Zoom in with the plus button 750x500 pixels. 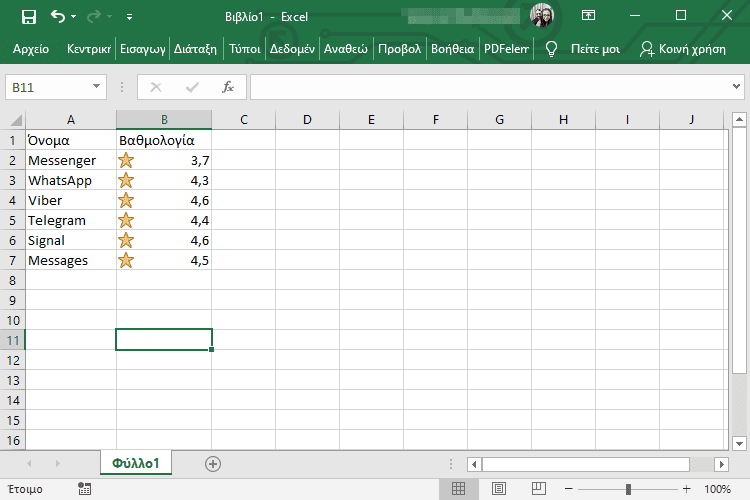point(687,489)
